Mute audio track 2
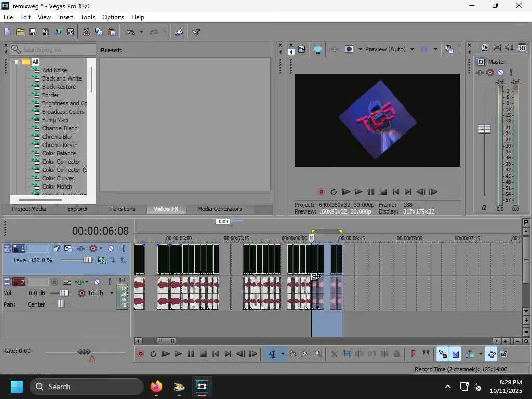Image resolution: width=532 pixels, height=399 pixels. [97, 282]
